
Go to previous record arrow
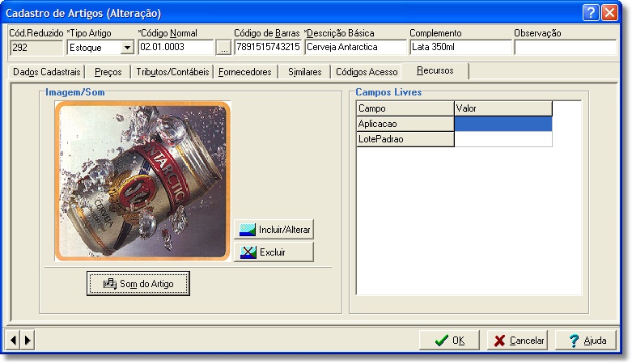[13, 340]
